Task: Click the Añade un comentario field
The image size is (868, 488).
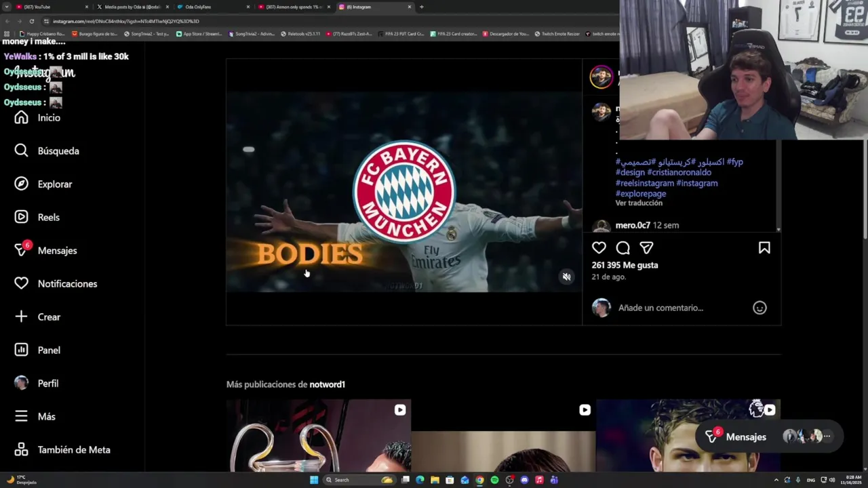Action: (682, 308)
